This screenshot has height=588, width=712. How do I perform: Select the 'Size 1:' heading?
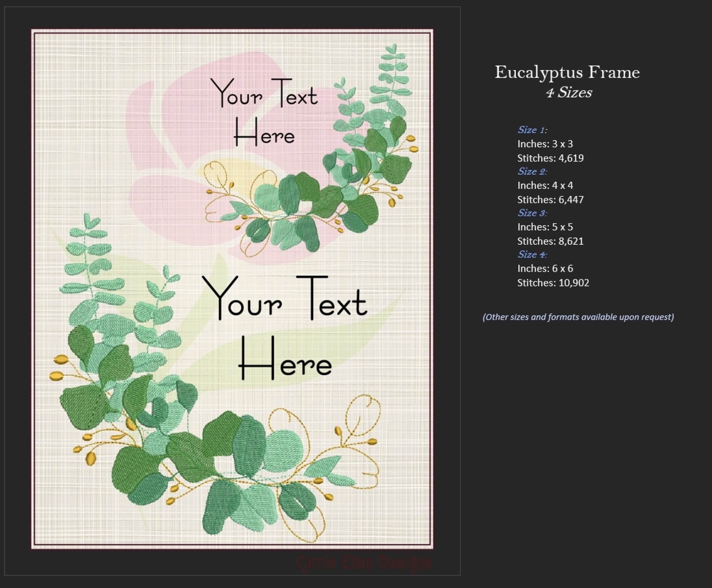(x=532, y=130)
